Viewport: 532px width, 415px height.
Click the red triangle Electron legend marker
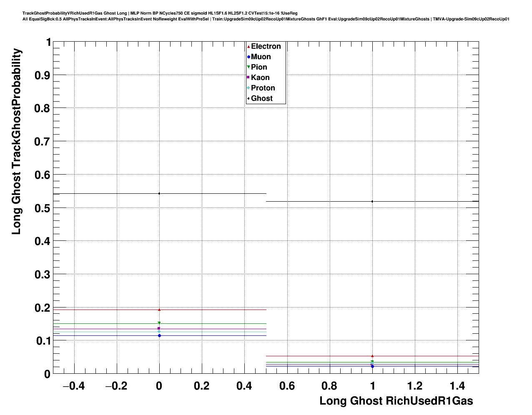click(248, 47)
